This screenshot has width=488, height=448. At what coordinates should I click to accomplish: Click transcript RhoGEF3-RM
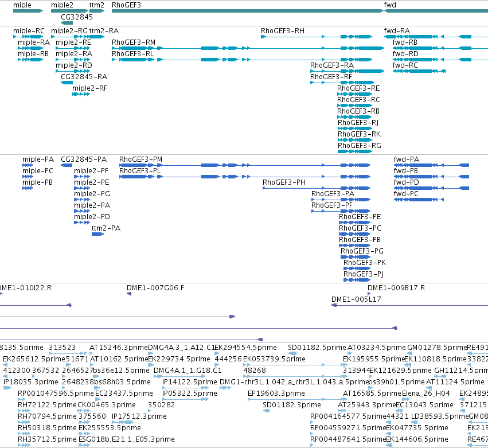(248, 48)
